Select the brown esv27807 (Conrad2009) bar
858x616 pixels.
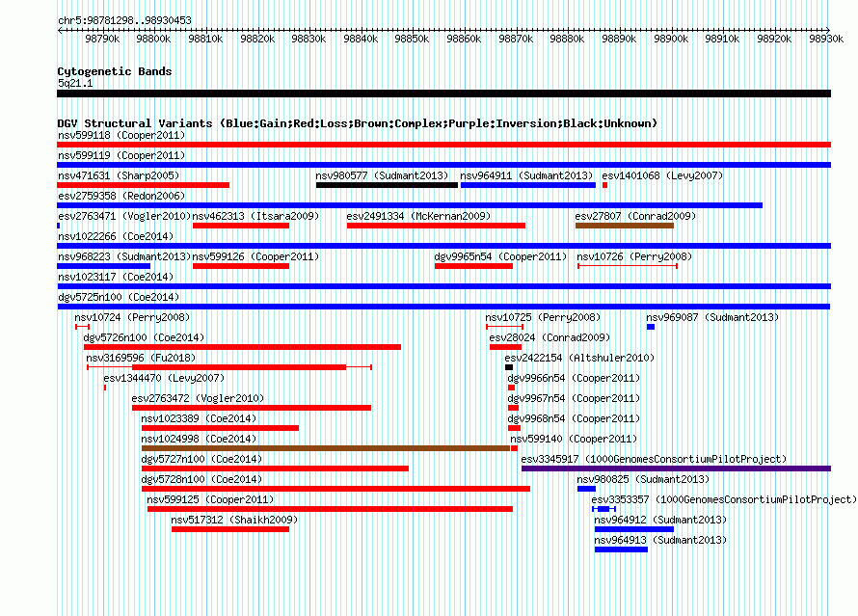pos(625,226)
